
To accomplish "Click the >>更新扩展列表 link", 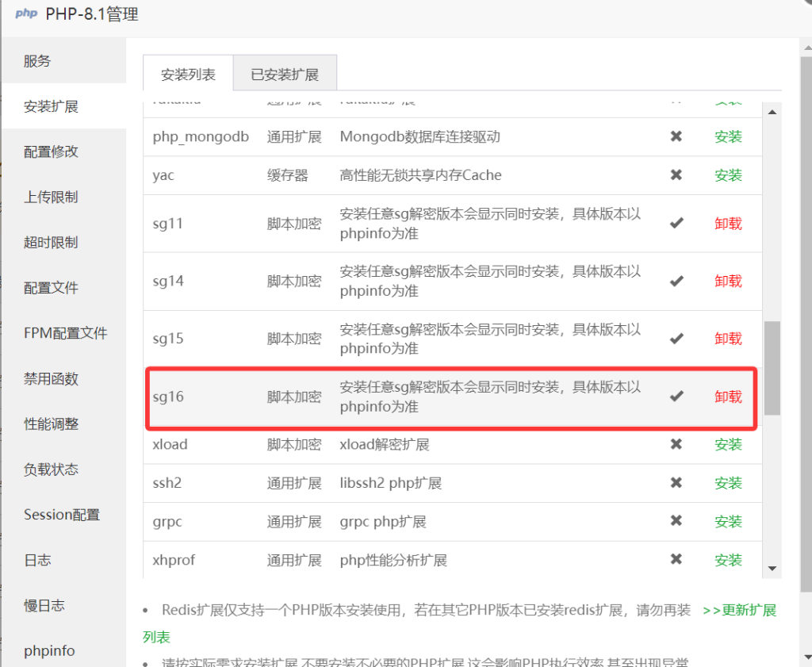I will [x=739, y=610].
